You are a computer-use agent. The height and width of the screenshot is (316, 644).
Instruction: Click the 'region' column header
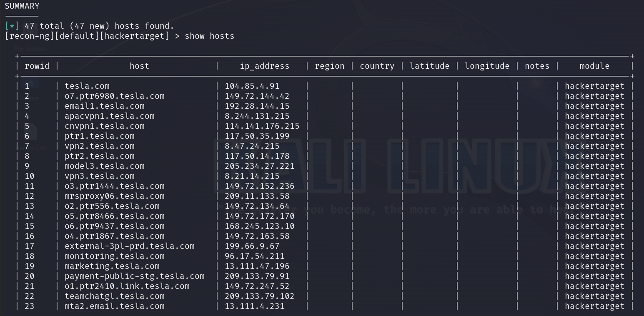click(330, 66)
